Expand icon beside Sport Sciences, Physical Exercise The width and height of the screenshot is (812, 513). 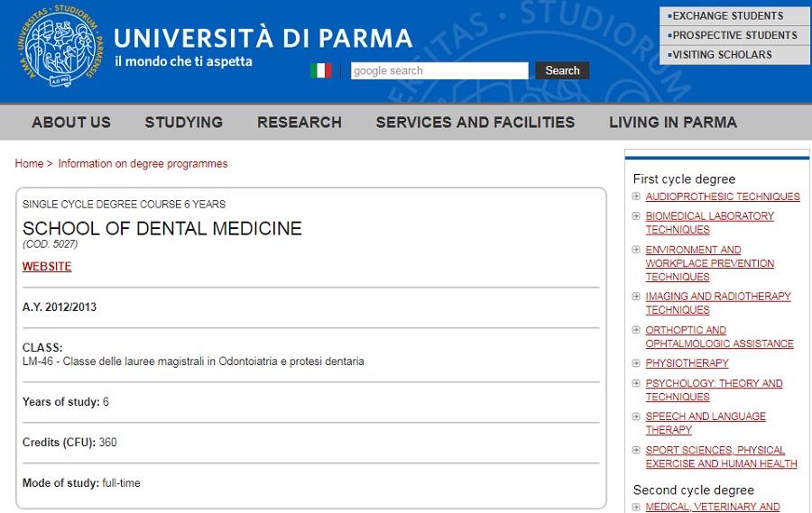pyautogui.click(x=636, y=450)
